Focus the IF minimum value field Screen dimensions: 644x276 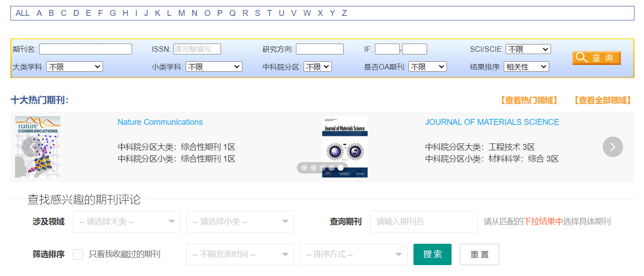click(387, 49)
